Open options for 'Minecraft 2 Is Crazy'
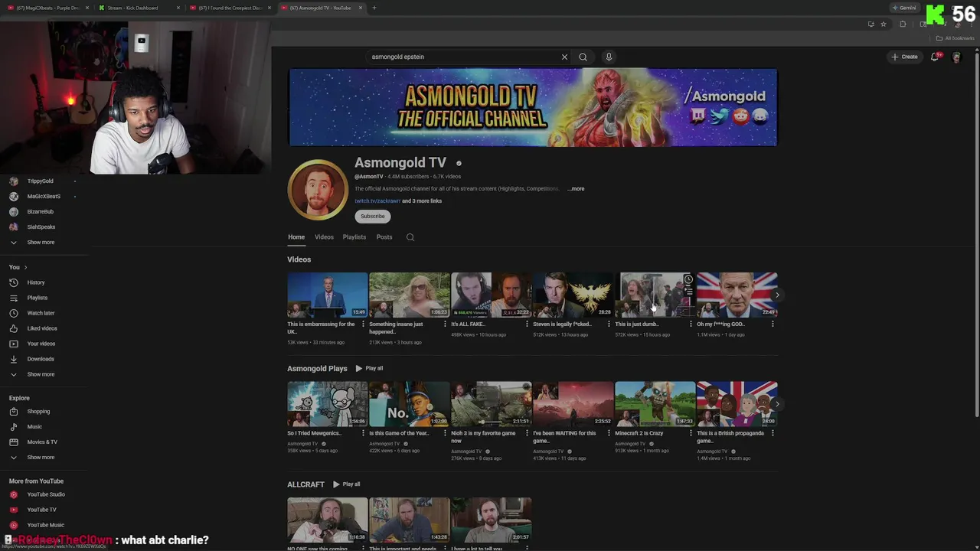 coord(691,433)
